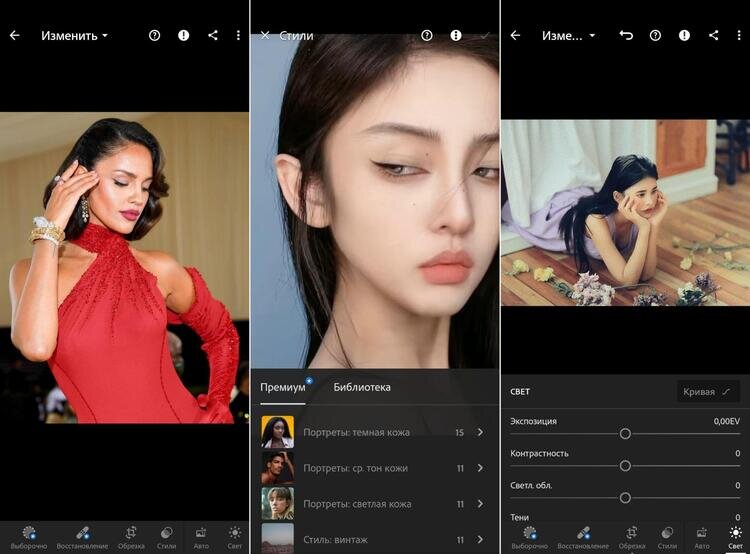The height and width of the screenshot is (554, 750).
Task: Select Выборочно tool in right screen toolbar
Action: point(529,537)
